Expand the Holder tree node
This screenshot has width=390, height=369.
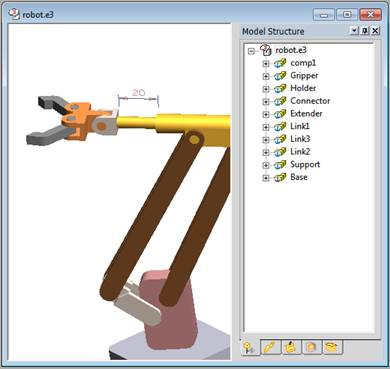(266, 89)
